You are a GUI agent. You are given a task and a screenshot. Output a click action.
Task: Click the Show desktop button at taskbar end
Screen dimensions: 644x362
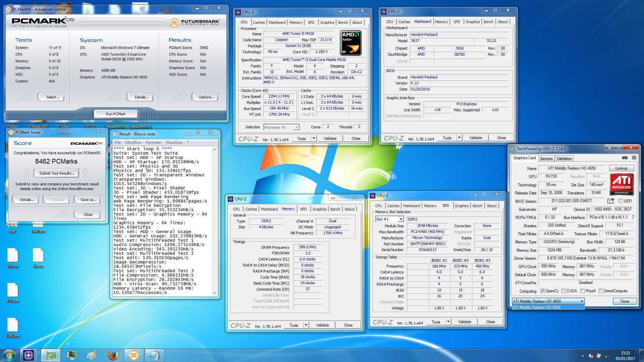(x=641, y=355)
